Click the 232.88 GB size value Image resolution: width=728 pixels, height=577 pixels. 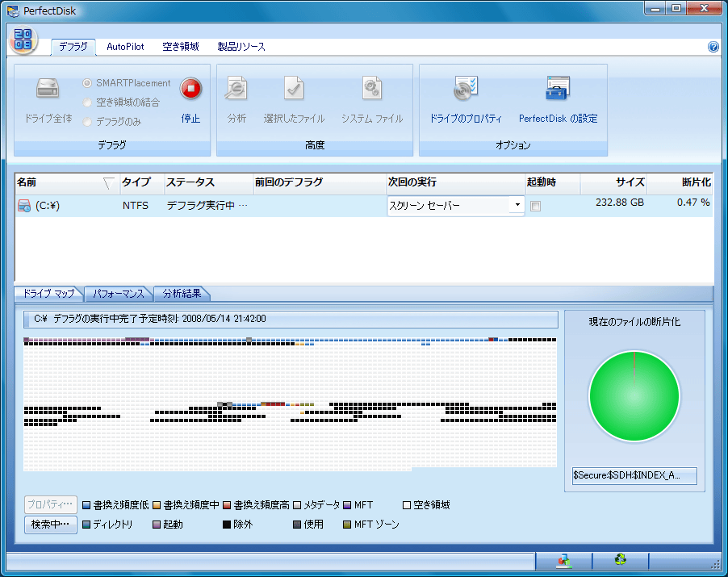pyautogui.click(x=619, y=203)
